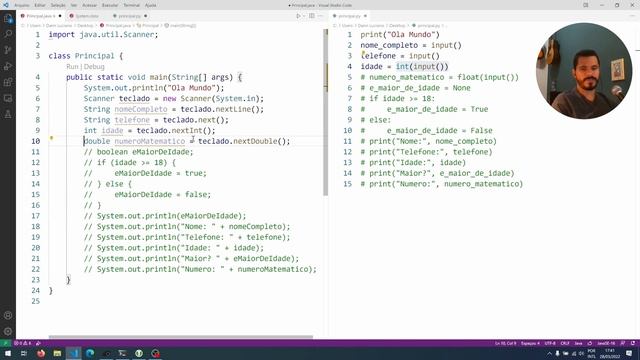The image size is (640, 360).
Task: Open the Explorer view in activity bar
Action: point(8,18)
